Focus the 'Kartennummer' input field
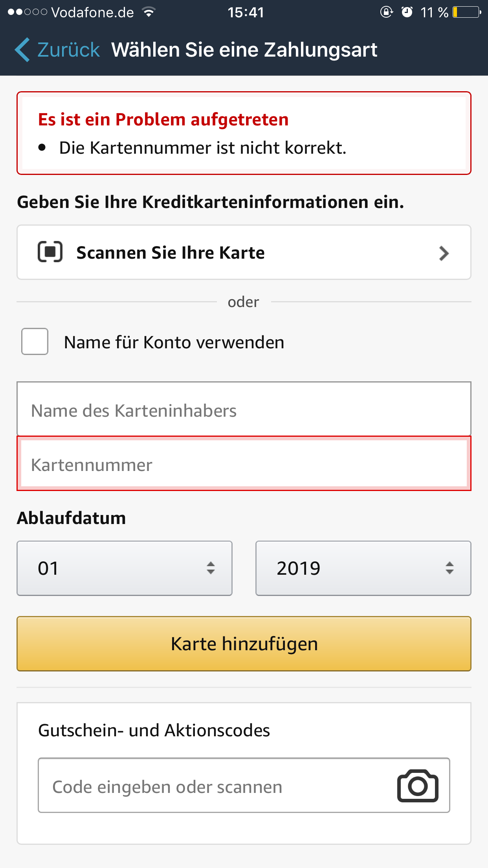488x868 pixels. [244, 464]
